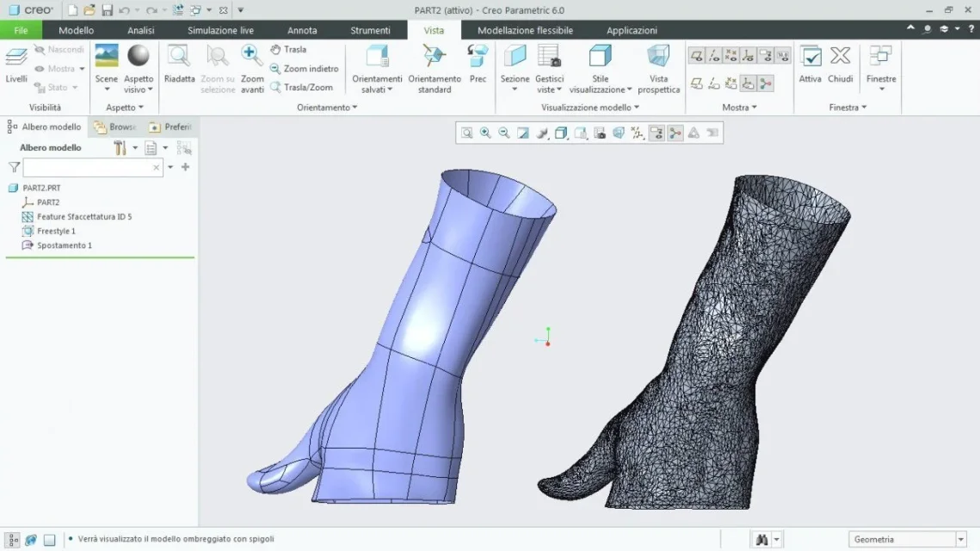Clear the model tree filter
Screen dimensions: 980x551
[x=157, y=168]
